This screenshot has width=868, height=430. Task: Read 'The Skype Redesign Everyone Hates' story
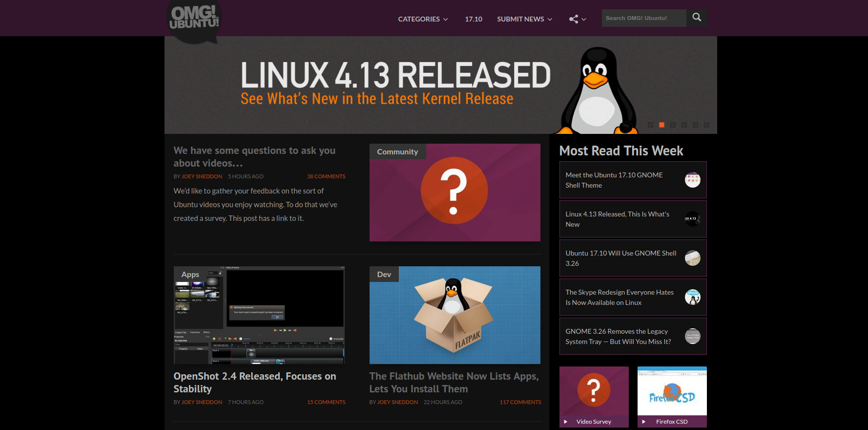click(620, 297)
